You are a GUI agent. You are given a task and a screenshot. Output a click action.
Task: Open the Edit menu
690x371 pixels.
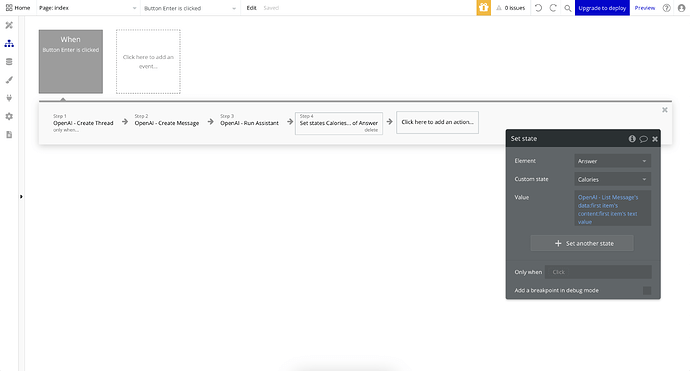click(x=251, y=8)
